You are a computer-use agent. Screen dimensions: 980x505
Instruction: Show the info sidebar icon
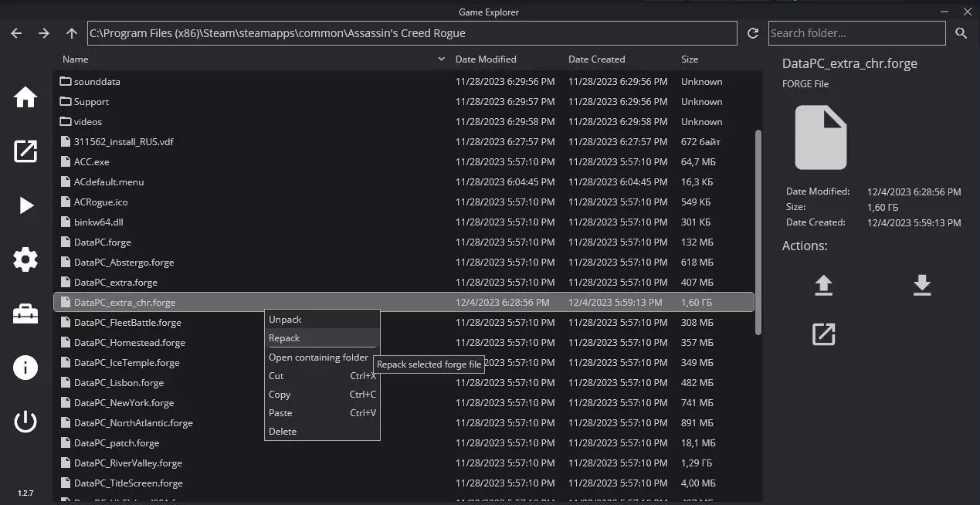(x=25, y=368)
